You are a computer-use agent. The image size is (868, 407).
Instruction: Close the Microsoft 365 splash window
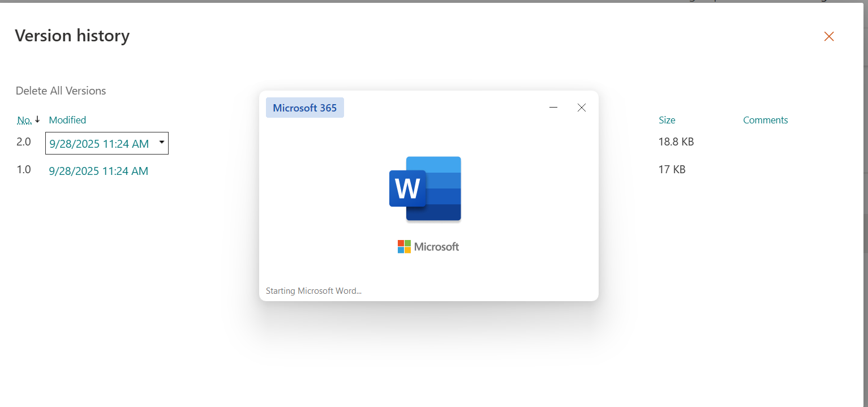582,108
